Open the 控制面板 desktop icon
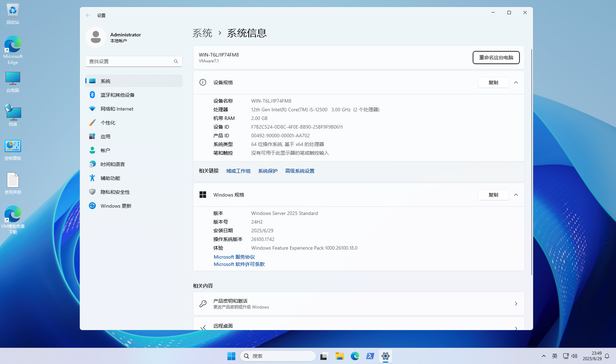Image resolution: width=616 pixels, height=364 pixels. coord(13,150)
